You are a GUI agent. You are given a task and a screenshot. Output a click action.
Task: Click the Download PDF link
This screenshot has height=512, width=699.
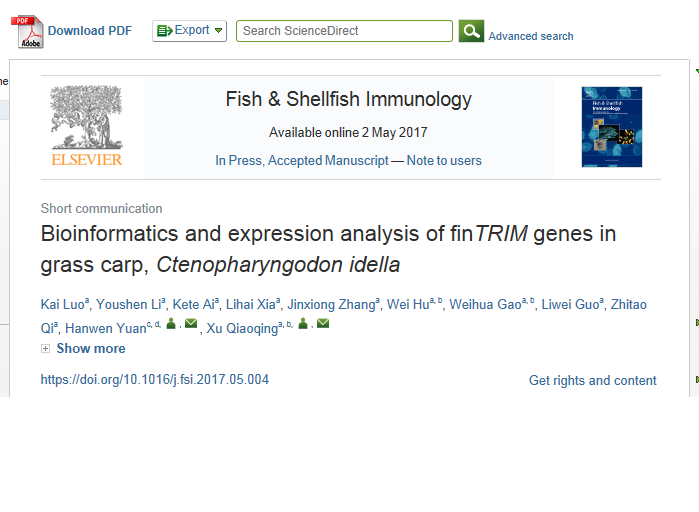(90, 31)
